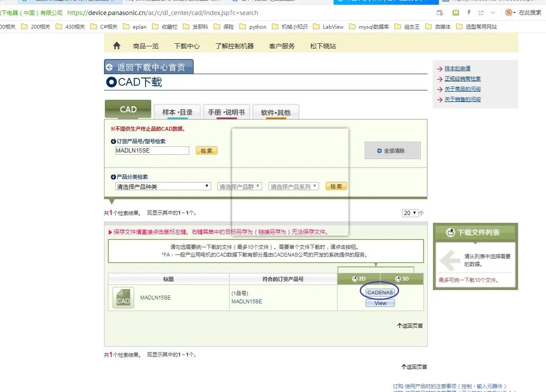Click the lightning bolt icon in address bar
Image resolution: width=546 pixels, height=392 pixels.
pos(469,13)
